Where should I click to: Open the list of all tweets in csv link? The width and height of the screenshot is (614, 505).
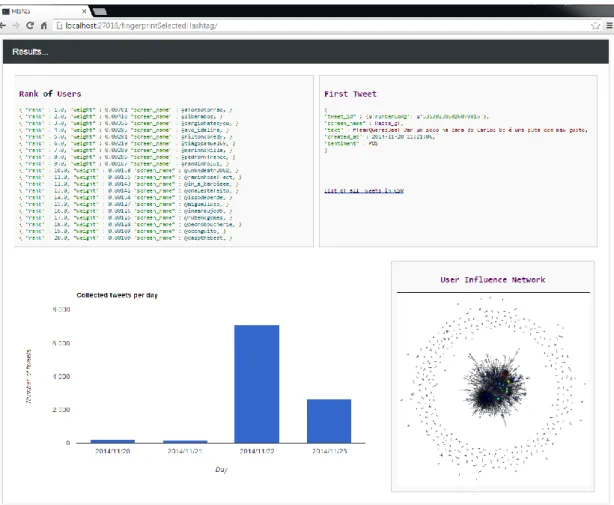364,191
